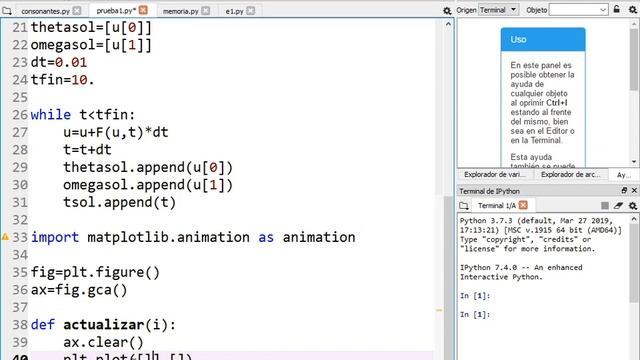Open terminal tabs browse icon
The width and height of the screenshot is (640, 360).
(464, 205)
